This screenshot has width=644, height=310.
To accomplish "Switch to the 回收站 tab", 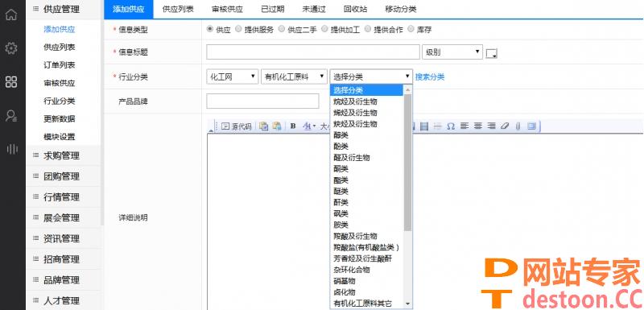I will pyautogui.click(x=355, y=9).
